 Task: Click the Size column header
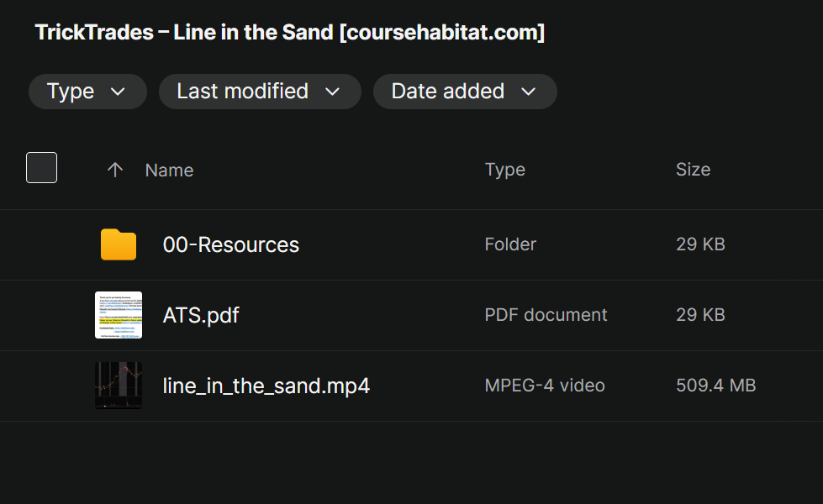tap(693, 170)
